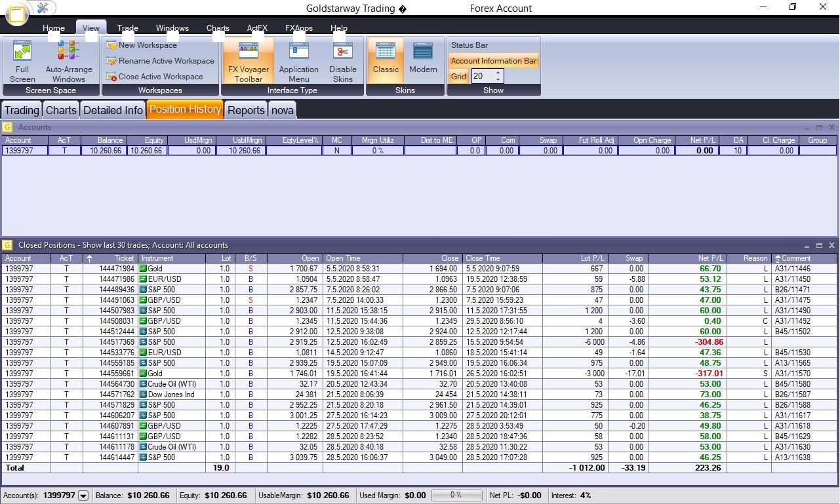Click the Accounts panel G icon
This screenshot has height=504, width=840.
pos(8,127)
